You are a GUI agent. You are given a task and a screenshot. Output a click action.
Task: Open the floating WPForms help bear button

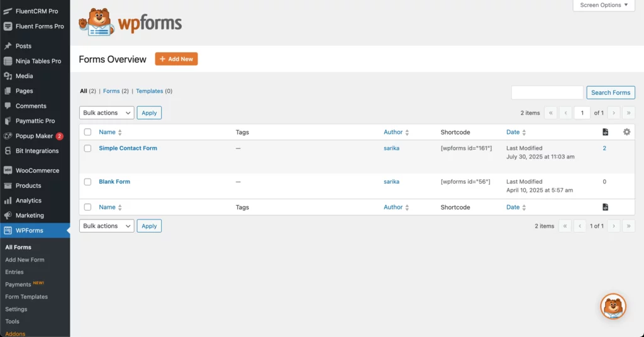(x=613, y=306)
